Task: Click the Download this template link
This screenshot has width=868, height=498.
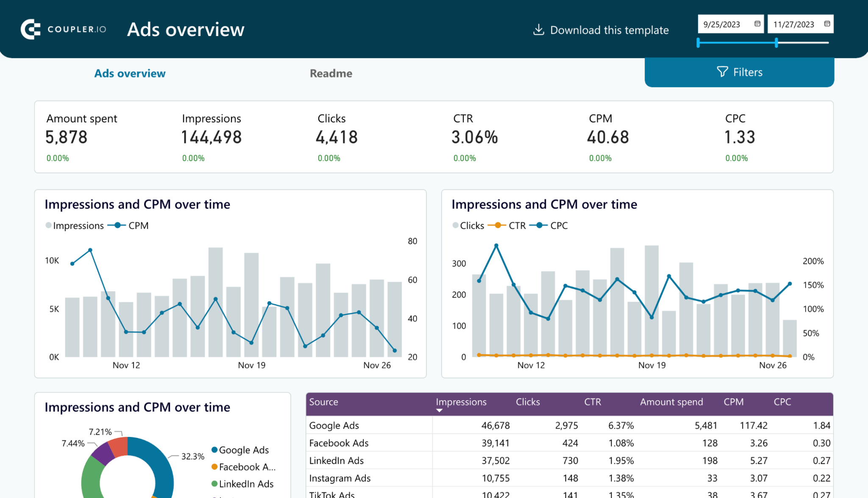Action: [x=609, y=30]
